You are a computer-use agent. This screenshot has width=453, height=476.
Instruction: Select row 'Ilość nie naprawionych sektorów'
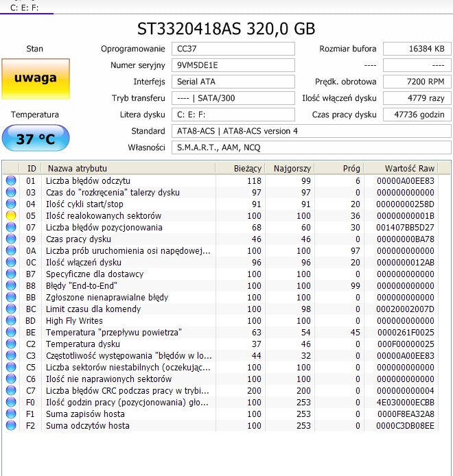220,379
